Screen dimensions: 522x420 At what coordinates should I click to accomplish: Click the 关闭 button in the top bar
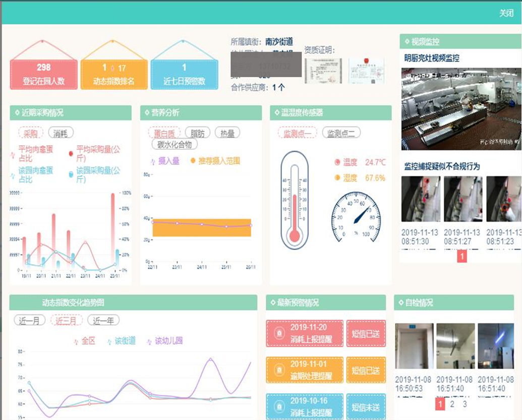coord(506,13)
